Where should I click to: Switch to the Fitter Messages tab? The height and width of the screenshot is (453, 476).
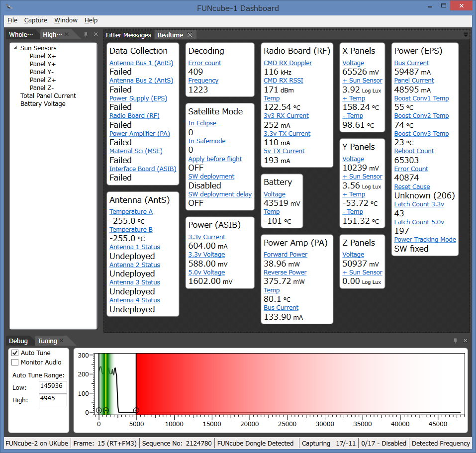(x=128, y=35)
